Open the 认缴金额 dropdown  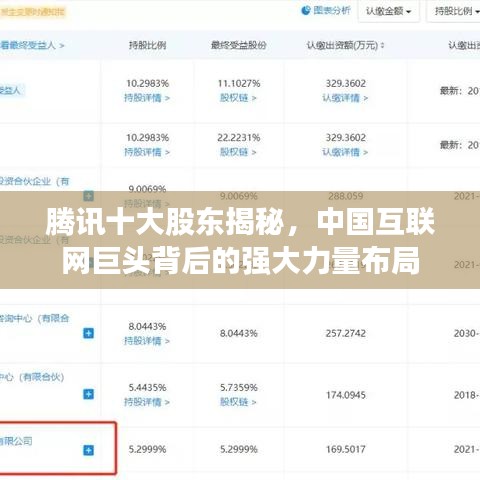click(389, 11)
